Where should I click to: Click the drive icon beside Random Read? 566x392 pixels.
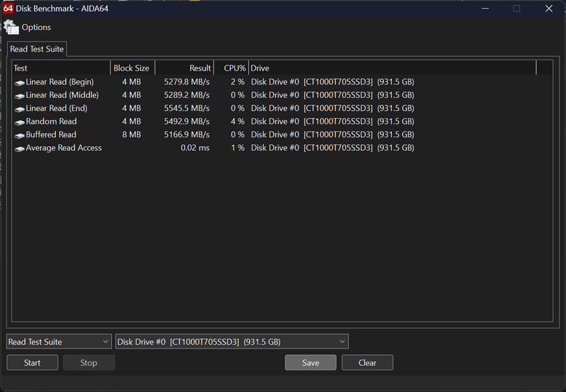pos(20,123)
